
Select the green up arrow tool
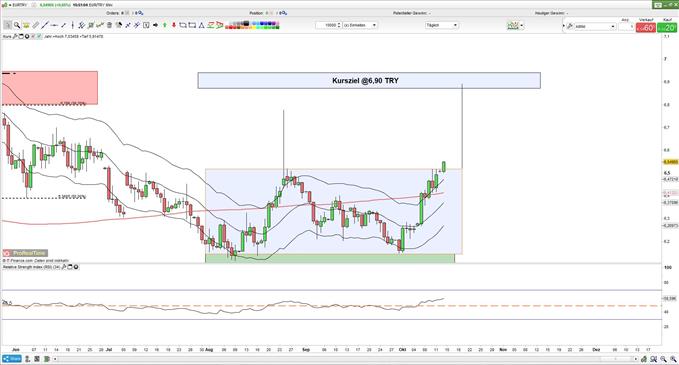165,25
